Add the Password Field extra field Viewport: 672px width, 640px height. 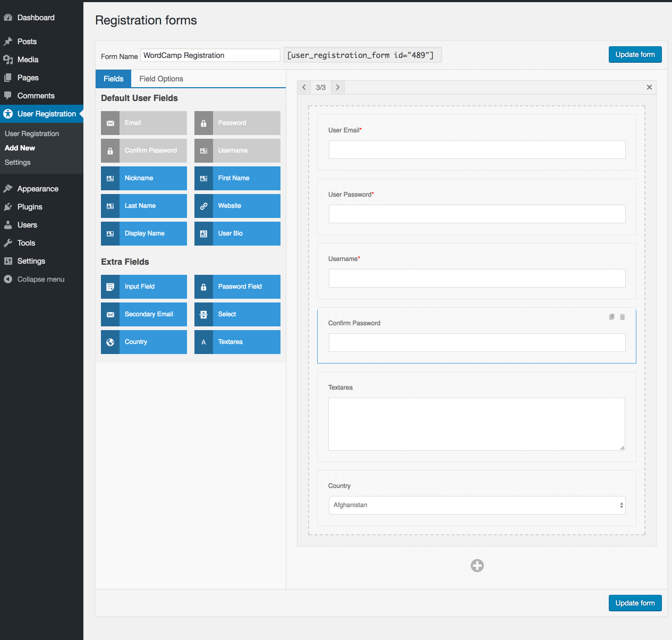click(237, 287)
